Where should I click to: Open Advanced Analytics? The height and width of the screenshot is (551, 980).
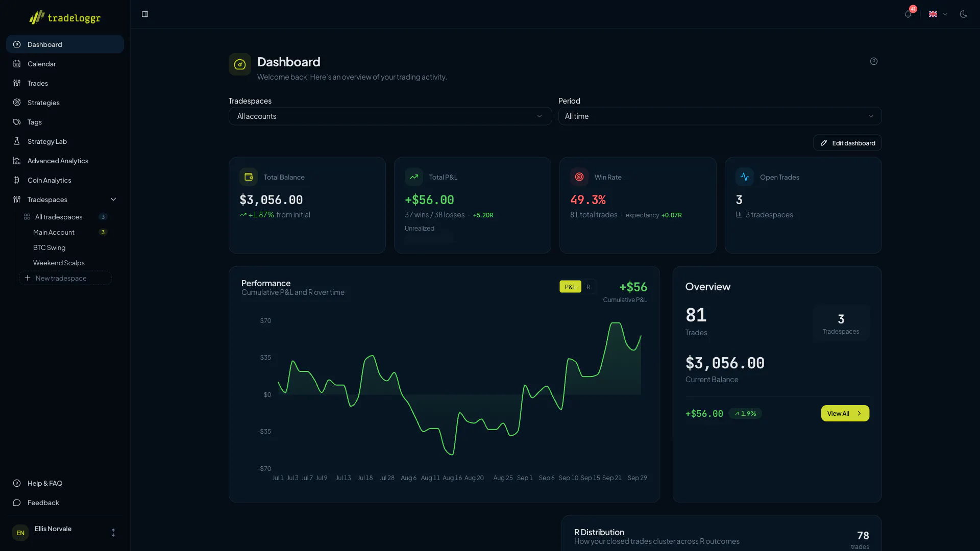coord(65,161)
